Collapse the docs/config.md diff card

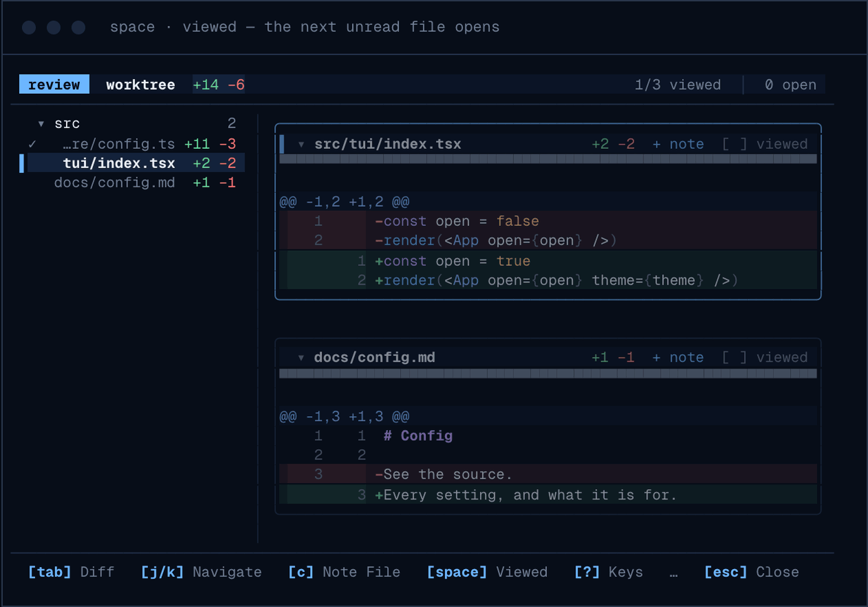tap(301, 358)
